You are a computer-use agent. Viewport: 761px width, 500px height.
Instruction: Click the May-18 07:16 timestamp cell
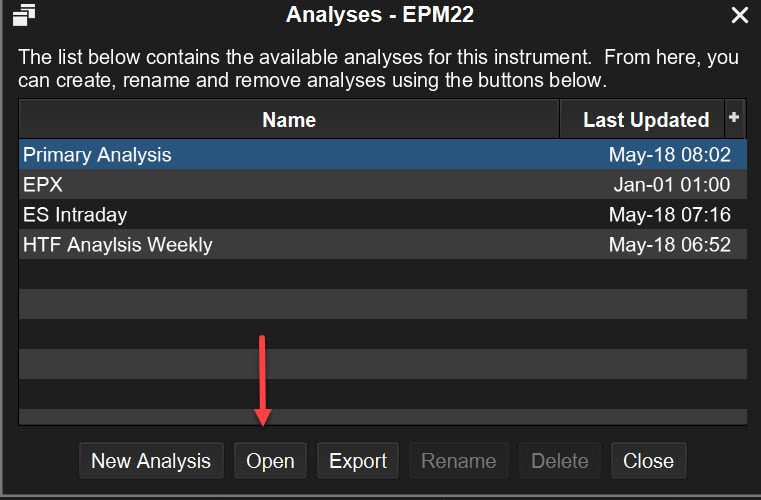click(x=669, y=215)
